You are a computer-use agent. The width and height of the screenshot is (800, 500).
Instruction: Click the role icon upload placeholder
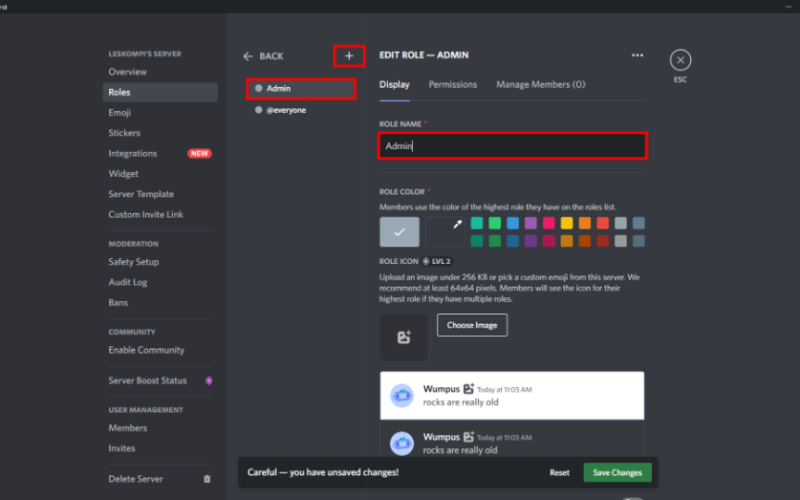[x=404, y=337]
